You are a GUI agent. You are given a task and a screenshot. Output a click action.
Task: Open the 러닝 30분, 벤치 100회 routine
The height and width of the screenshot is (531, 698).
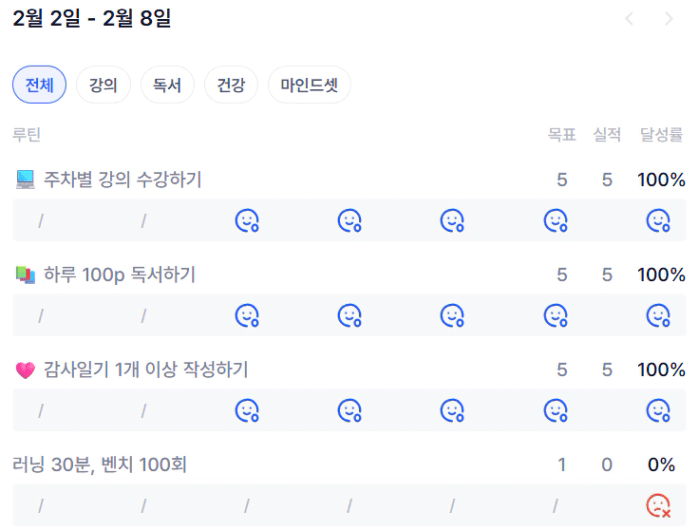coord(100,464)
